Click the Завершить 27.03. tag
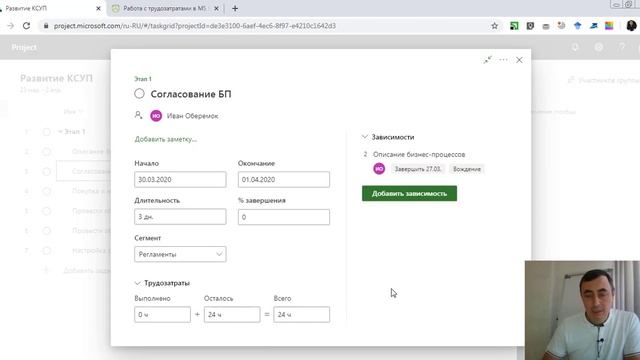This screenshot has width=640, height=360. point(418,169)
